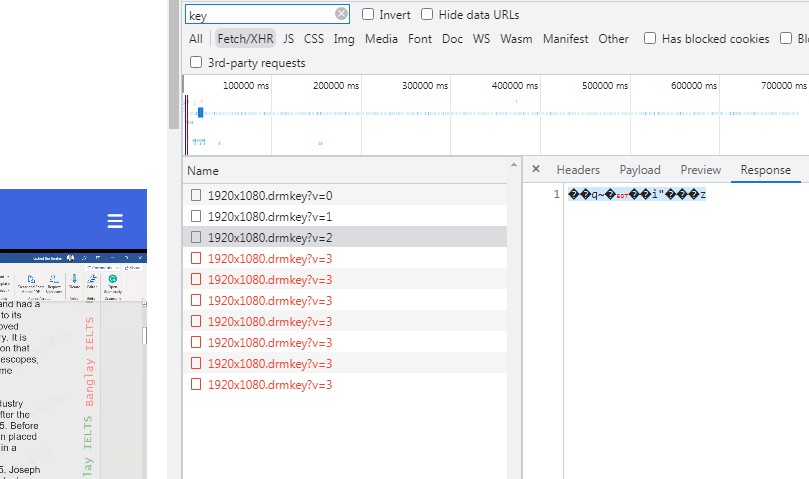Screen dimensions: 809x479
Task: Filter requests by Font
Action: [x=419, y=39]
